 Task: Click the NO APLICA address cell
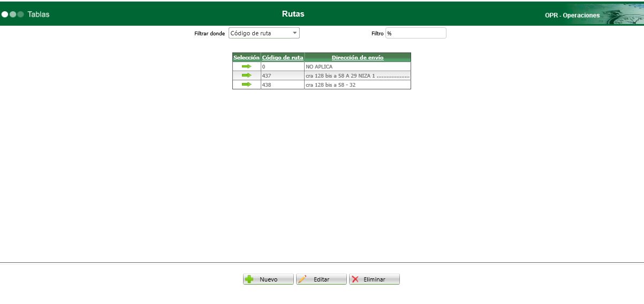[x=358, y=67]
